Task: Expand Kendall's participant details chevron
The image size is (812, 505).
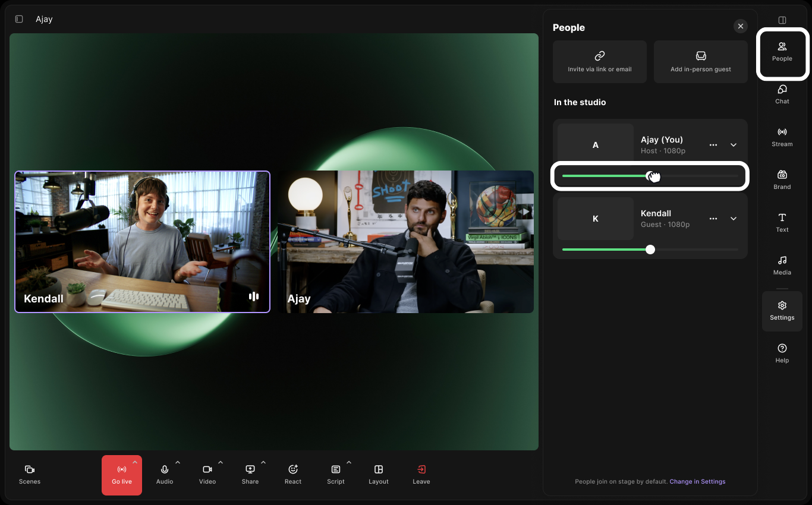Action: pos(734,219)
